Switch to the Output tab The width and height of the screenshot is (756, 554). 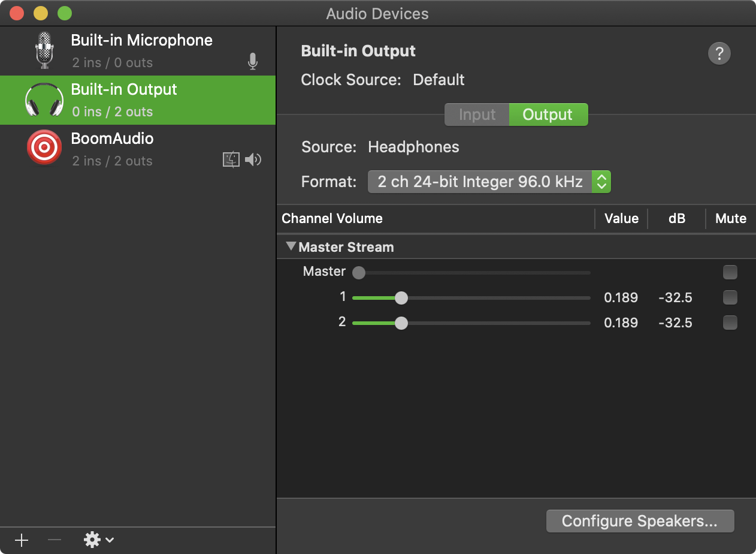click(548, 115)
